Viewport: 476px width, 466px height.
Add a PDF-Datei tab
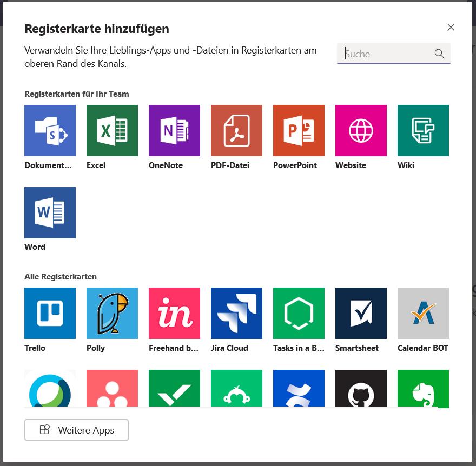tap(236, 130)
